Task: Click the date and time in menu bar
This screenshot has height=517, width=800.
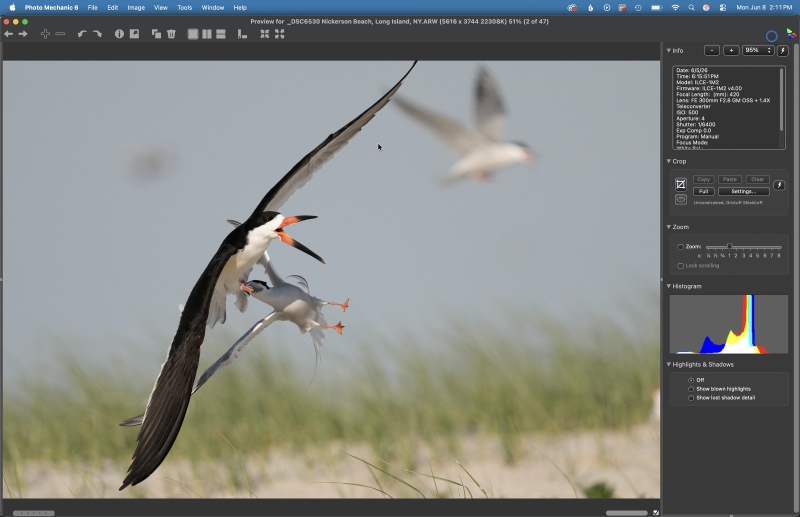Action: (x=764, y=8)
